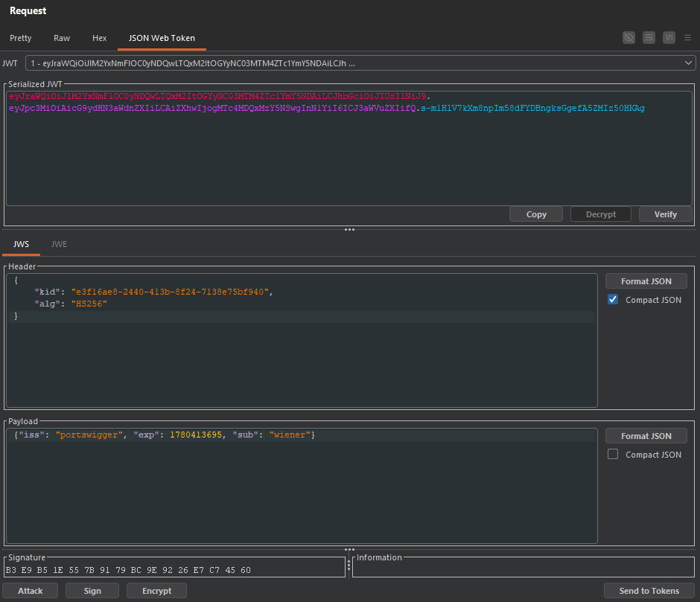Toggle the hide non-printable characters eye icon

629,37
